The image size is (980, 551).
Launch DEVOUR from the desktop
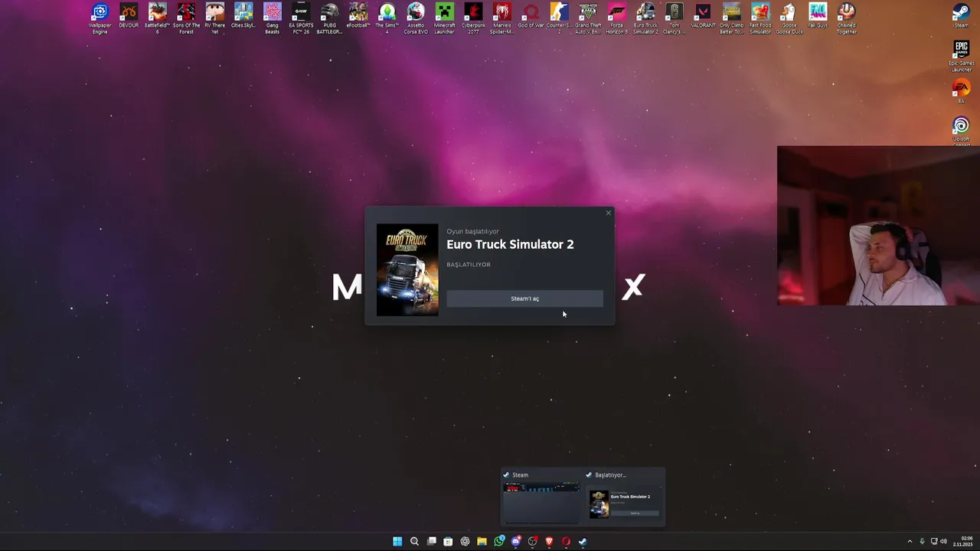click(129, 17)
